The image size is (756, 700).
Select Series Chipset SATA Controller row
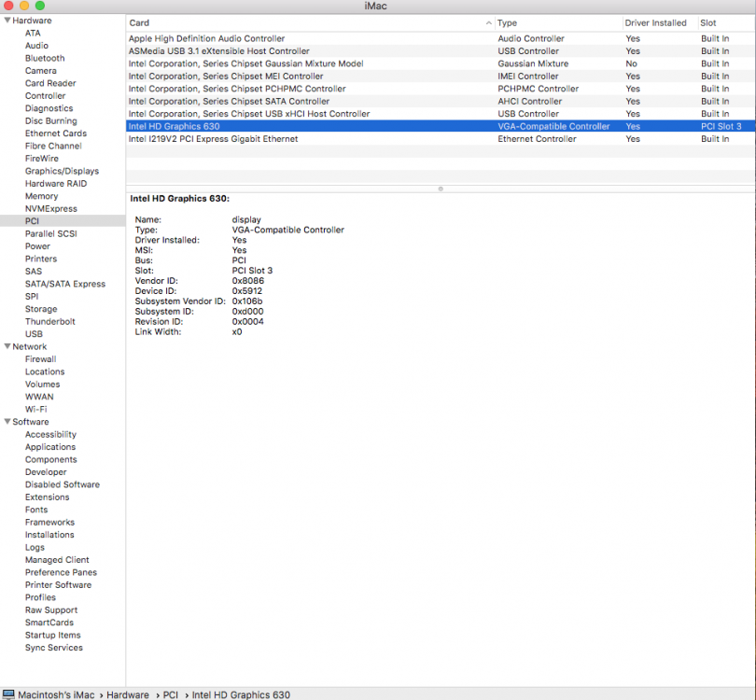[441, 101]
